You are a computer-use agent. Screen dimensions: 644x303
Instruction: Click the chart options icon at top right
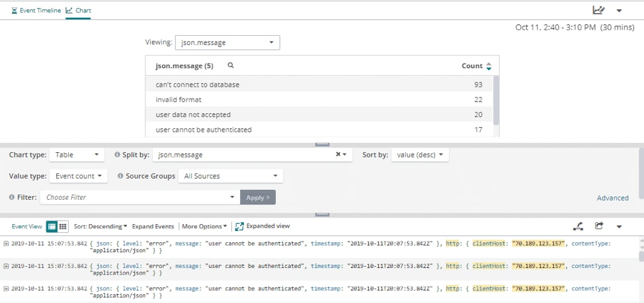coord(598,10)
